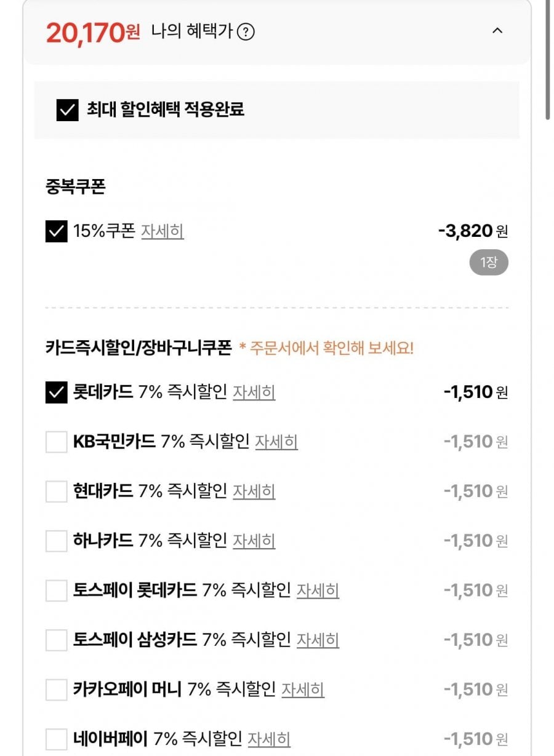Open 자세히 link for 하나카드
The width and height of the screenshot is (554, 756).
(254, 541)
